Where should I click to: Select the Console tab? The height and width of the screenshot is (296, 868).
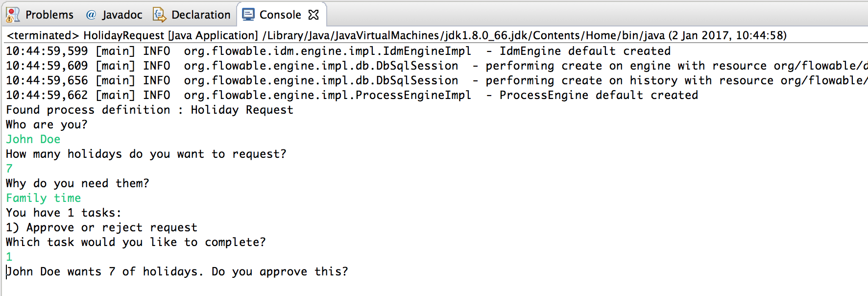(x=282, y=14)
